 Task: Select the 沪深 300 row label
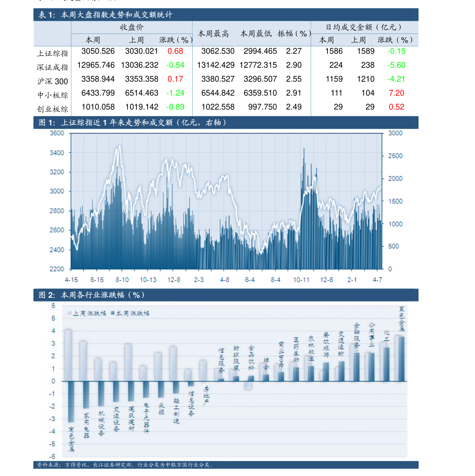coord(52,81)
